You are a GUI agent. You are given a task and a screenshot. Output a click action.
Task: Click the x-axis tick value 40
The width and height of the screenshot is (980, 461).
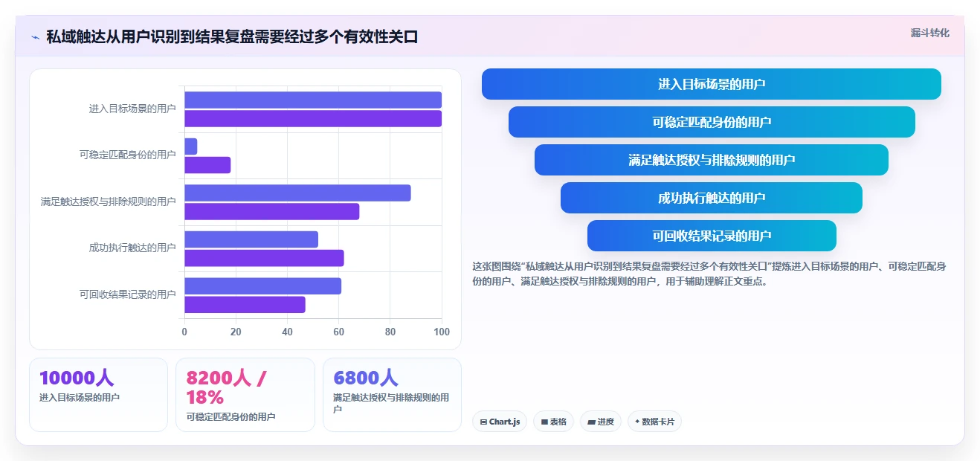coord(287,332)
